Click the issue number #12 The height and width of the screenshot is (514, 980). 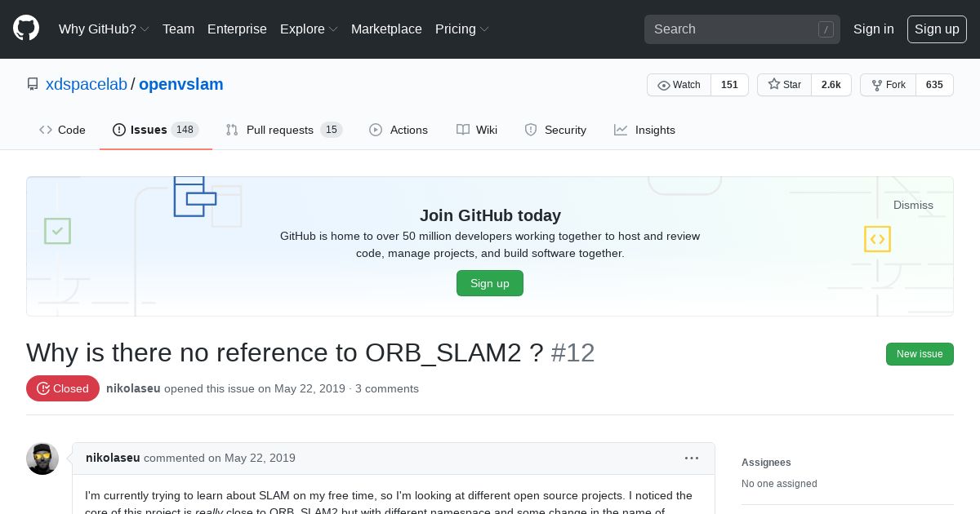click(572, 352)
